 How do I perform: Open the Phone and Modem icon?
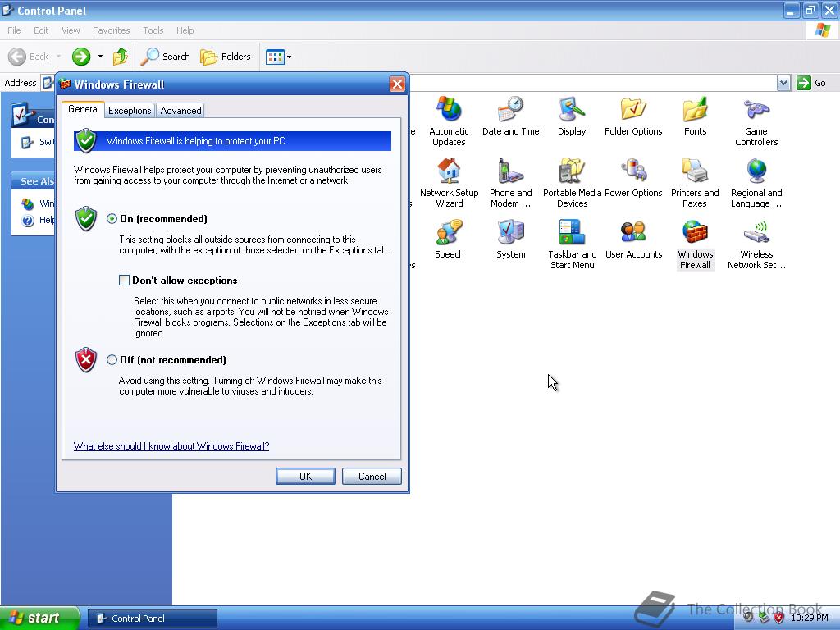click(x=510, y=183)
